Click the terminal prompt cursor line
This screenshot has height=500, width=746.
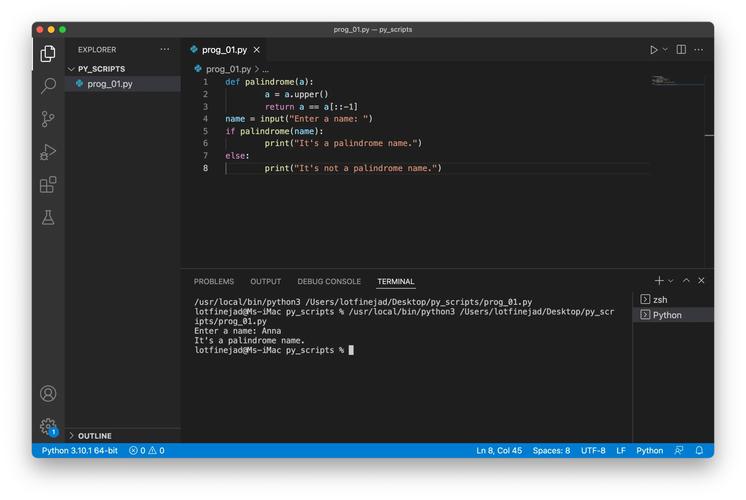click(274, 350)
